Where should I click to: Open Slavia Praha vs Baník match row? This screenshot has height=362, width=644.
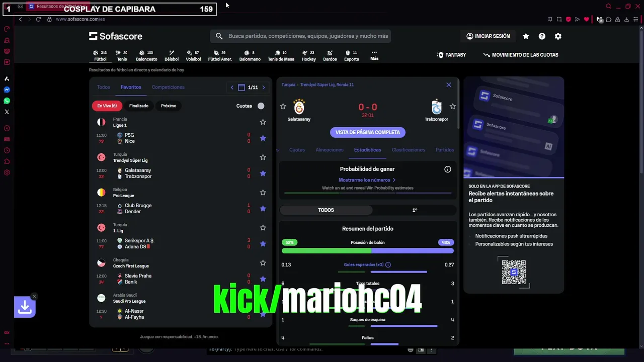(181, 279)
